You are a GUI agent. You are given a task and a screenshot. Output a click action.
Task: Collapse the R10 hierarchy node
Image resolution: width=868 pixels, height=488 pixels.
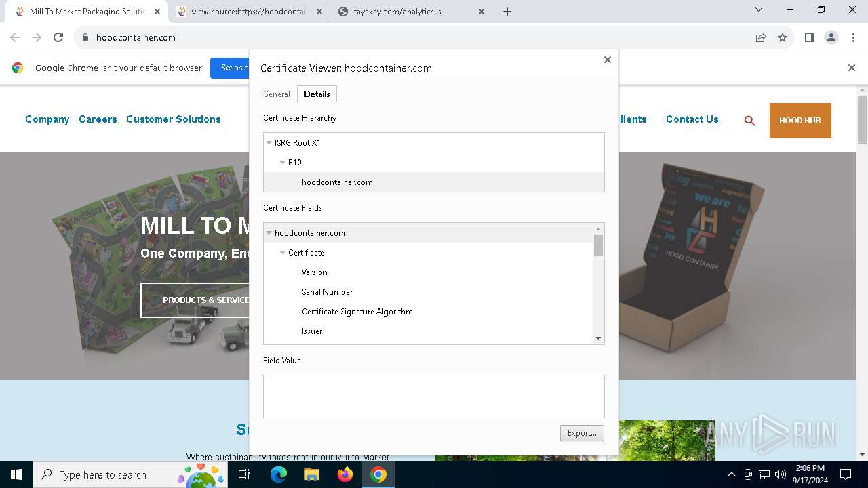coord(283,163)
